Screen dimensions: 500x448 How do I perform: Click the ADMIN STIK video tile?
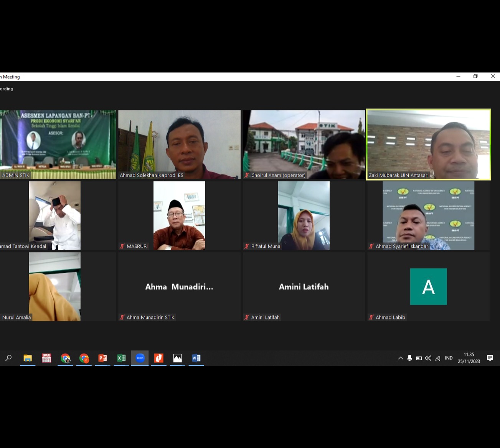[58, 144]
